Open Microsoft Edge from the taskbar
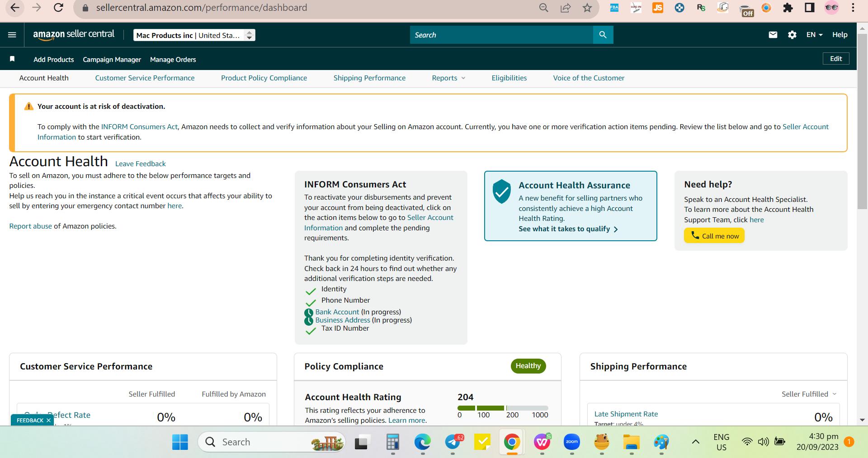This screenshot has height=458, width=868. (422, 442)
